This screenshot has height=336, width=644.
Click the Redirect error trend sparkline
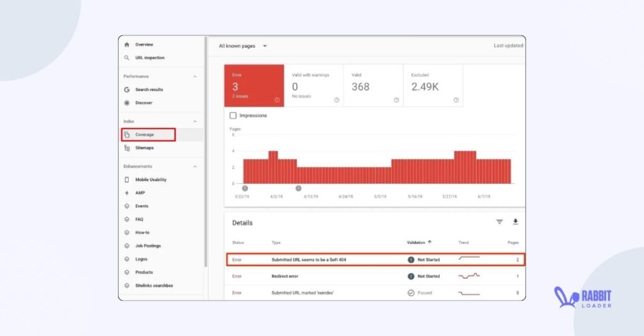469,276
